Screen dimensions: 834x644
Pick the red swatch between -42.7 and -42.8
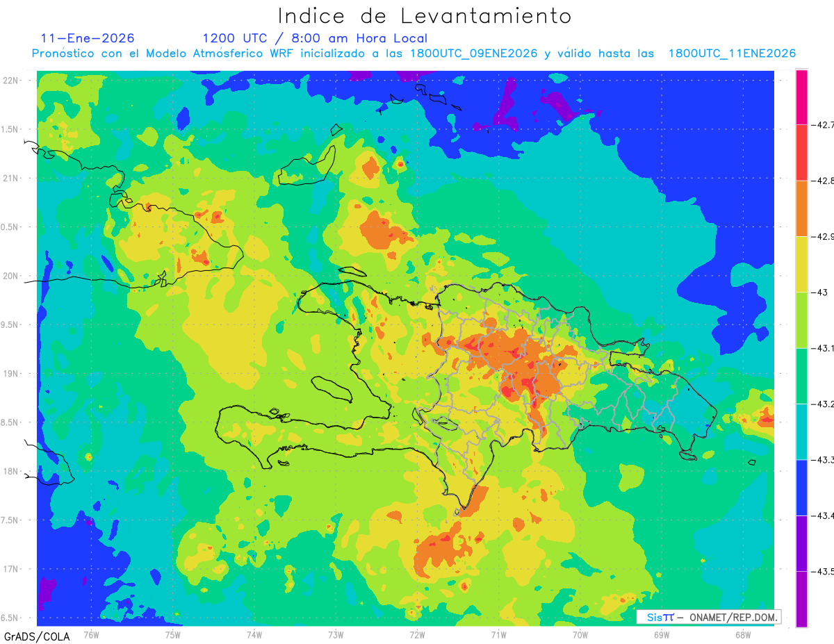[801, 153]
